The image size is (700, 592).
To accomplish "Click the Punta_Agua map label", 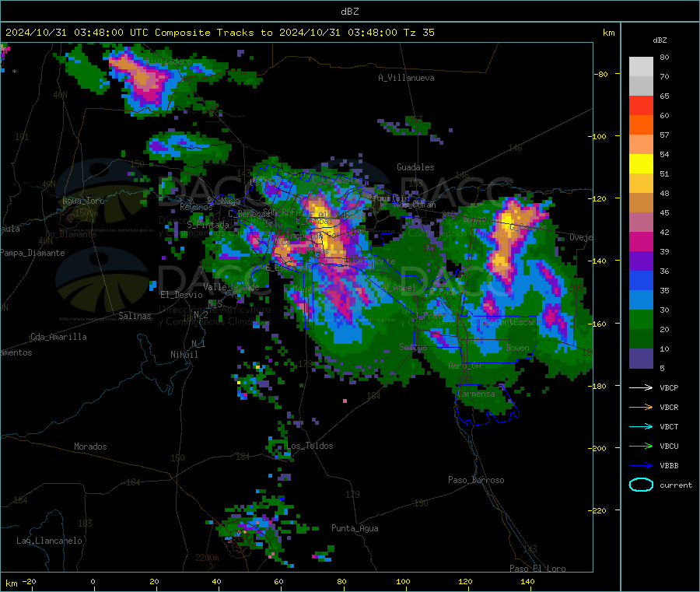I will click(x=355, y=528).
